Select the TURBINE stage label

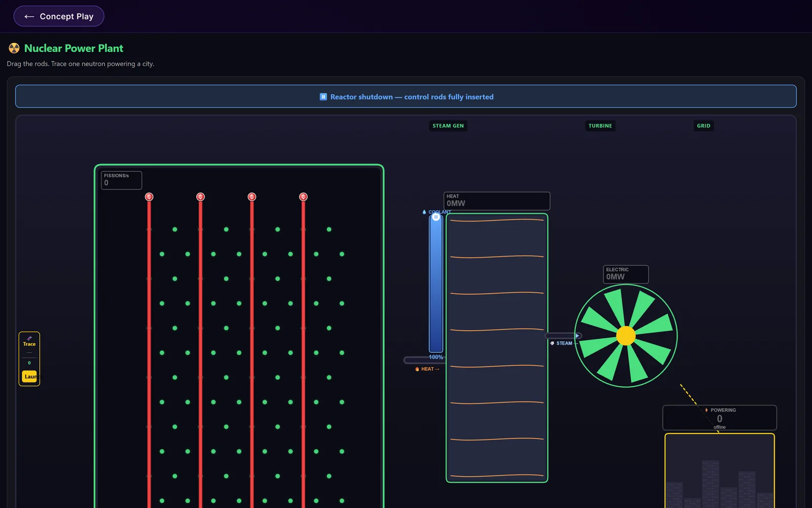point(600,126)
